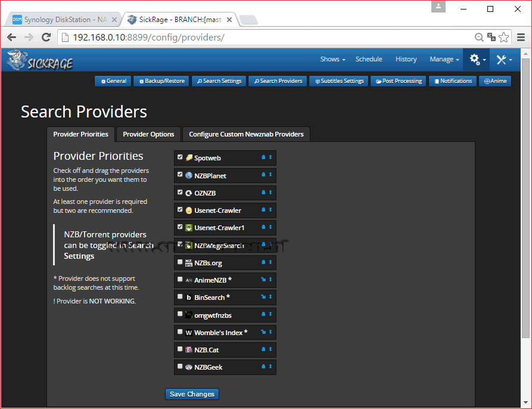Click the open lock icon on AnimeNZB row
532x409 pixels.
click(263, 280)
